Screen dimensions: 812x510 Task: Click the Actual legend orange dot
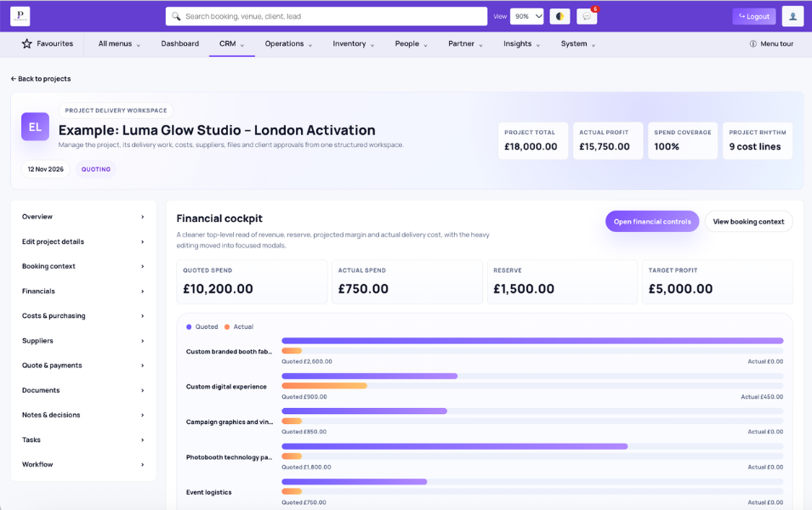(227, 326)
